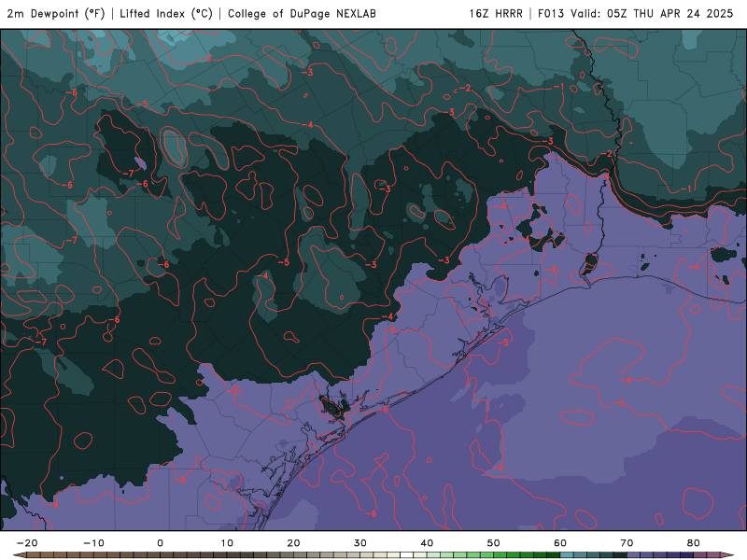
Task: Click the 'College of DuPage NEXLAB' label
Action: [302, 13]
